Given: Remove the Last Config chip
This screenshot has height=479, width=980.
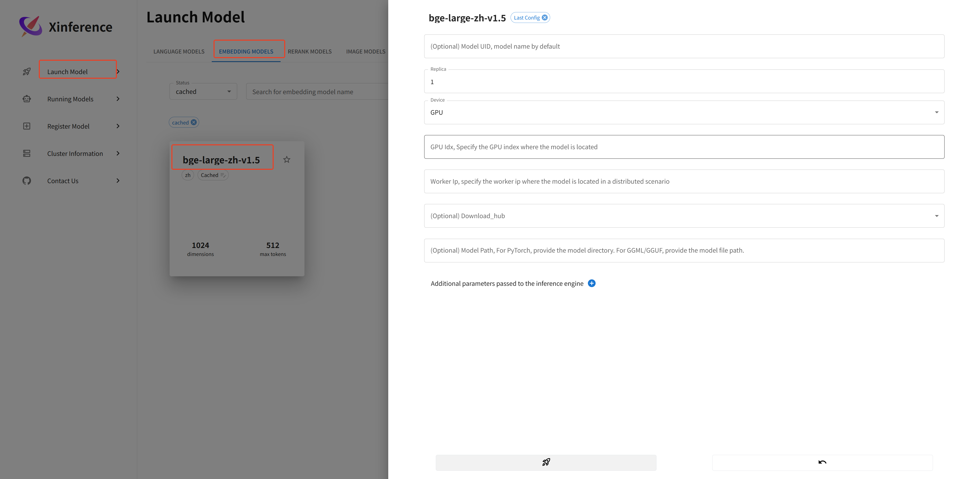Looking at the screenshot, I should [545, 17].
